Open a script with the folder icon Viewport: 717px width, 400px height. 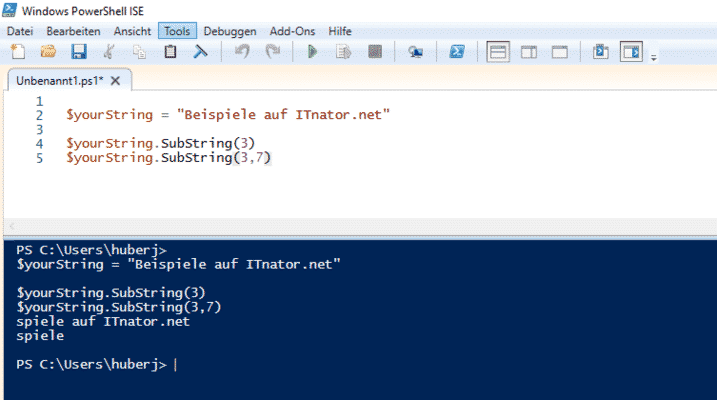tap(47, 52)
